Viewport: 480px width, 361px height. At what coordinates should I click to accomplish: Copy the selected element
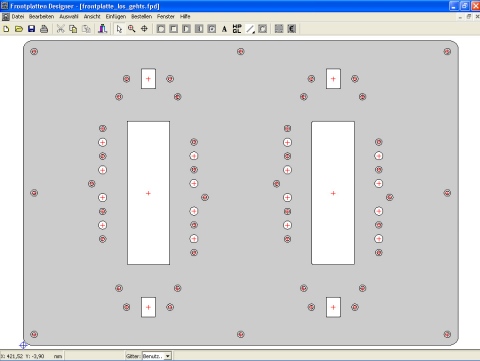(73, 29)
